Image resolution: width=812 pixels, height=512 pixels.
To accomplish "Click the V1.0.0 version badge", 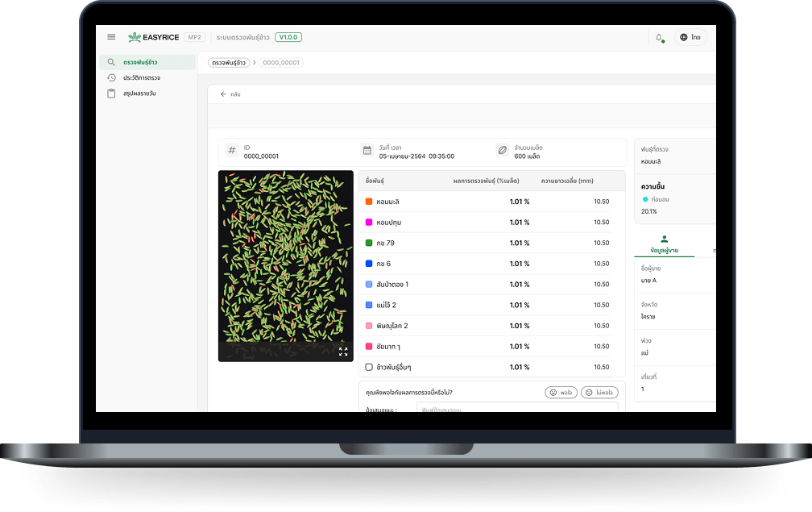I will (x=288, y=37).
